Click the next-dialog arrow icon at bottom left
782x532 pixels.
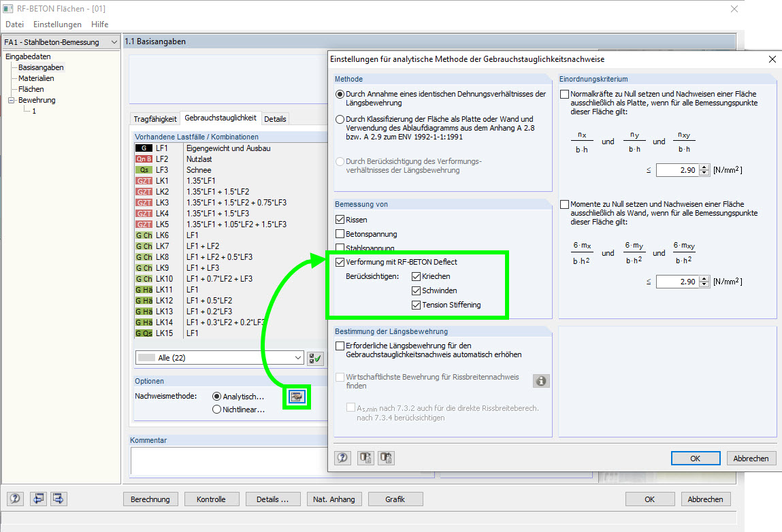(58, 499)
